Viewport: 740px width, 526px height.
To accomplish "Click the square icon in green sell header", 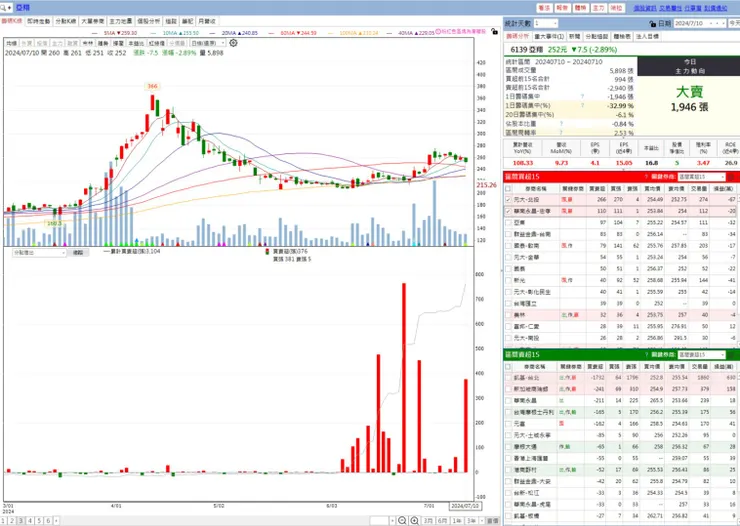I will point(732,355).
